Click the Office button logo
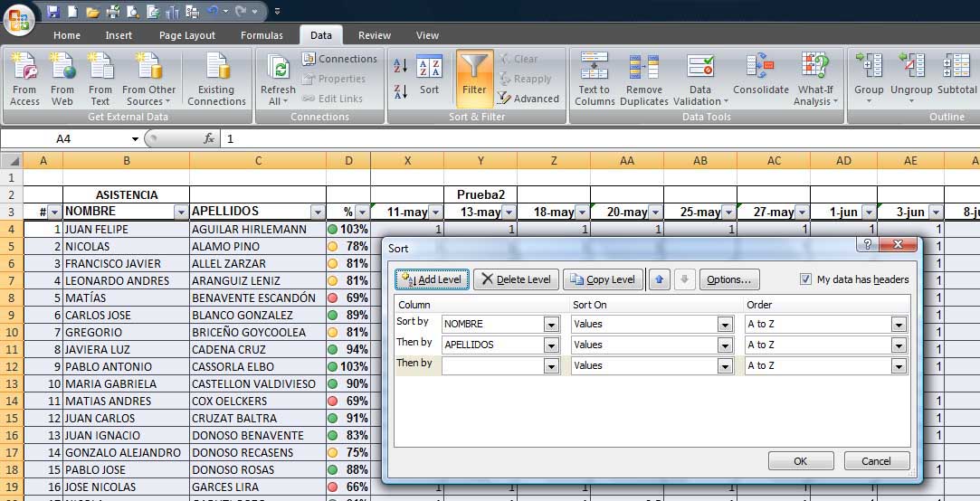The height and width of the screenshot is (501, 980). click(18, 18)
